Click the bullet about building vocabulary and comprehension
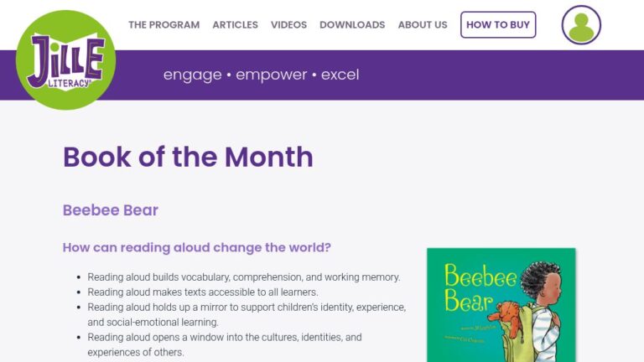644x362 pixels. pyautogui.click(x=244, y=277)
